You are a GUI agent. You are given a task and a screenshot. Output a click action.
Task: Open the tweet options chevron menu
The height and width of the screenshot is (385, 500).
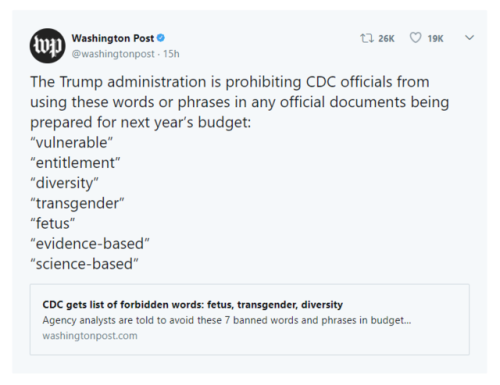coord(469,38)
